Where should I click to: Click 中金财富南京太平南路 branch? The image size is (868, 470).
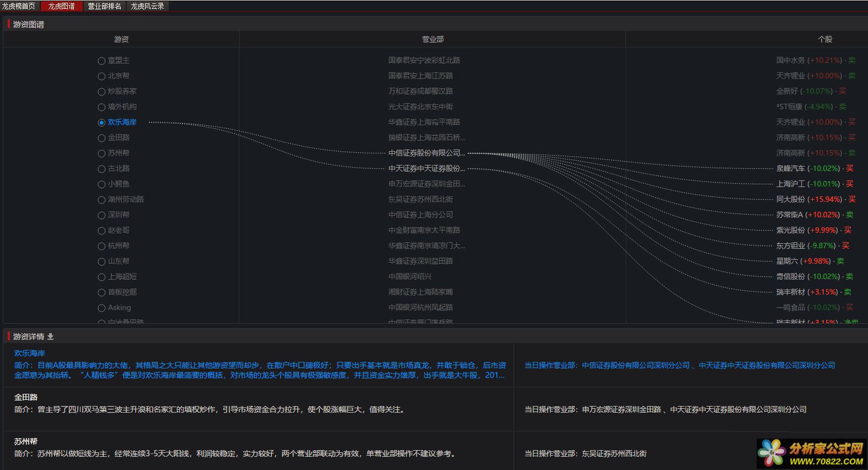(424, 230)
